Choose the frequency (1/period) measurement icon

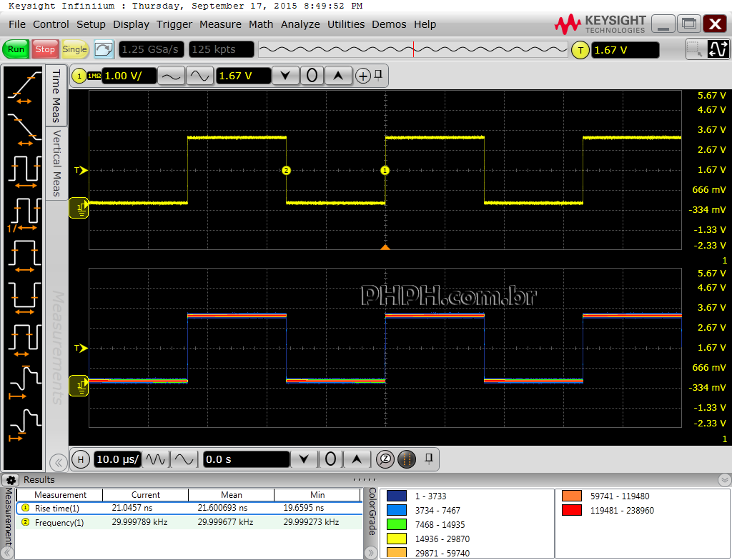24,214
